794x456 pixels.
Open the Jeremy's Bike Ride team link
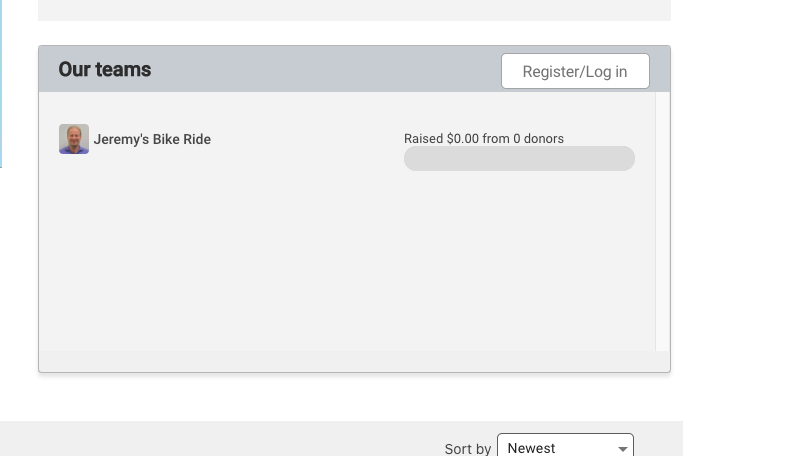152,140
